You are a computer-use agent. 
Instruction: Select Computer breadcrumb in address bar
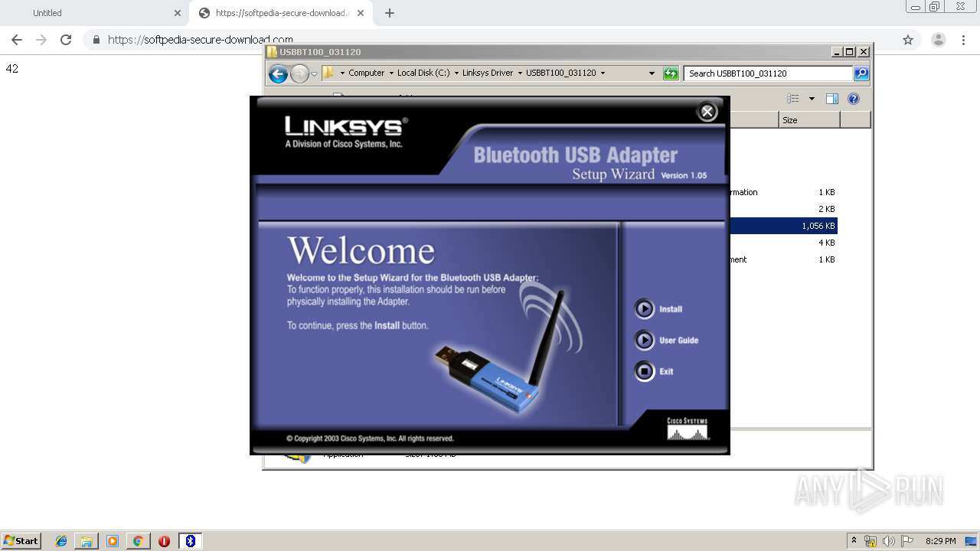click(366, 73)
